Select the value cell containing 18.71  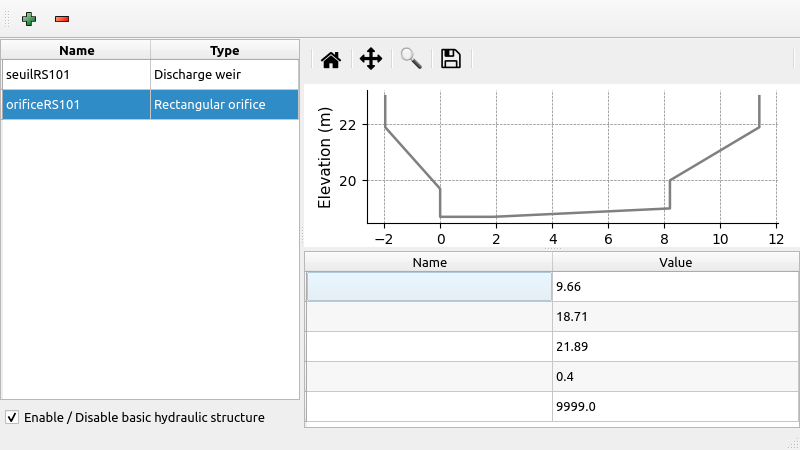[675, 317]
